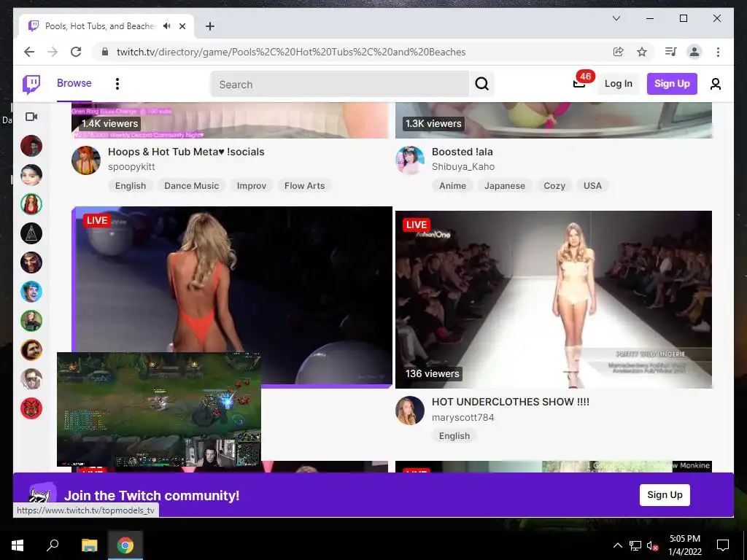Open Chrome three-dot menu
Screen dimensions: 747x560
pos(718,52)
